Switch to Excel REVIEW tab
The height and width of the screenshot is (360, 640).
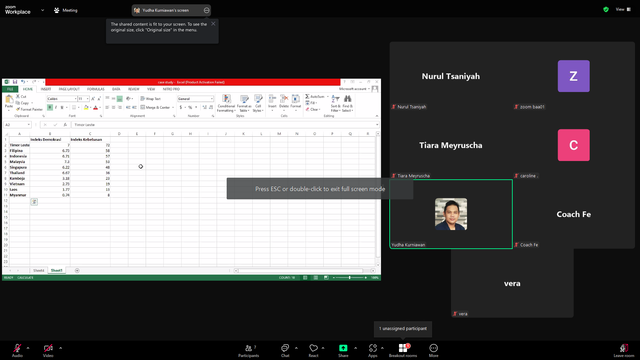[x=133, y=89]
